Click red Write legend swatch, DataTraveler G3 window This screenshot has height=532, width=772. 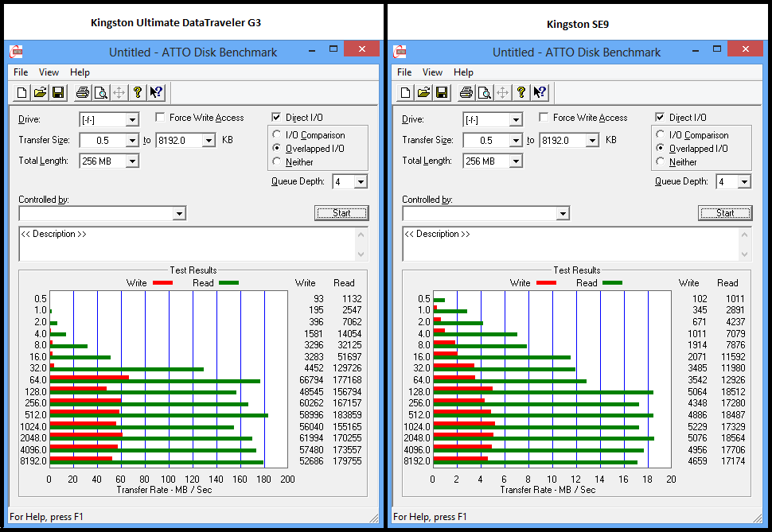[x=162, y=283]
